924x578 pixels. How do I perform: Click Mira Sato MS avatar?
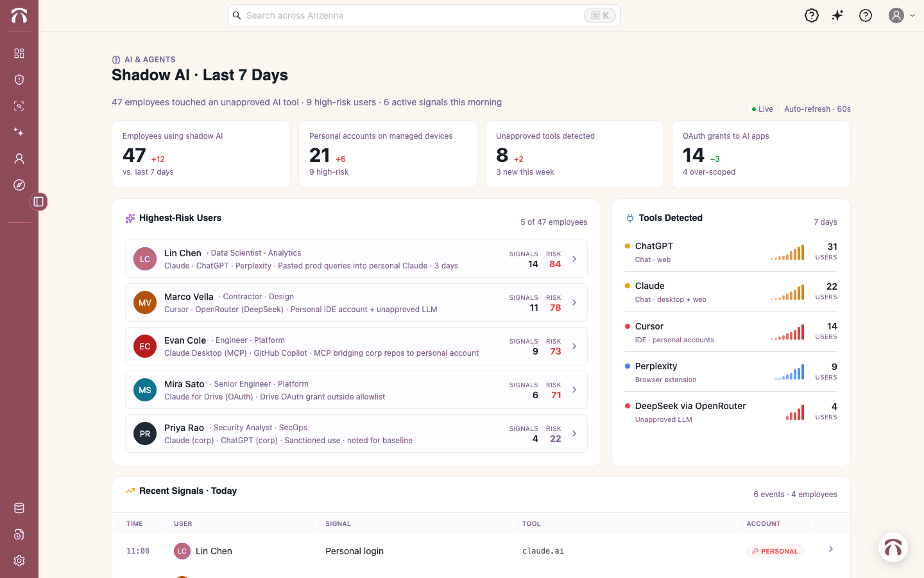click(145, 390)
